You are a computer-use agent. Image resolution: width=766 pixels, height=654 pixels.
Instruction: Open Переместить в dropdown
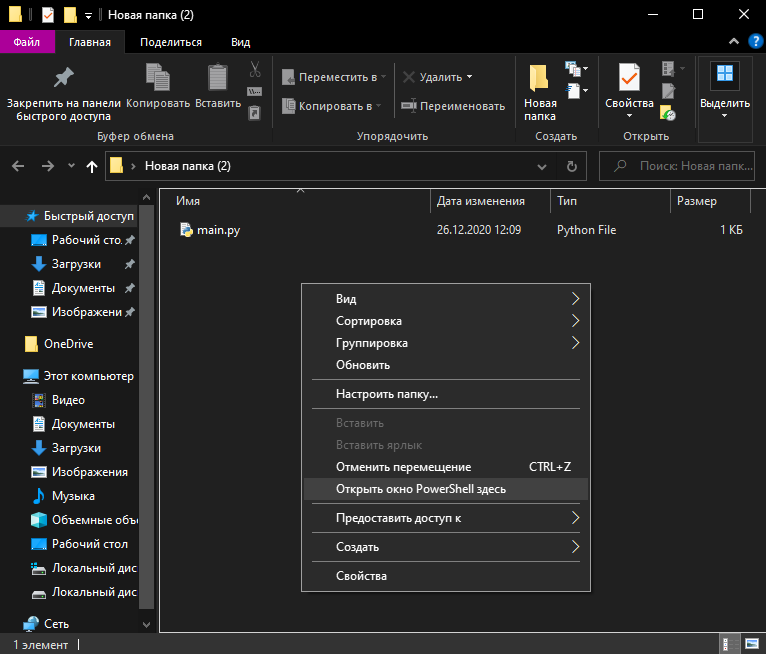(x=334, y=77)
